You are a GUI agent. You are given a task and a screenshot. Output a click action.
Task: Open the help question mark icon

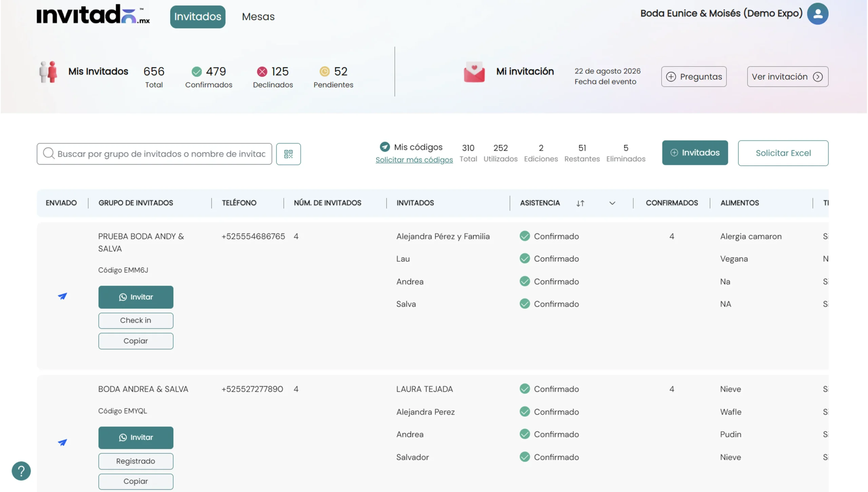(21, 471)
